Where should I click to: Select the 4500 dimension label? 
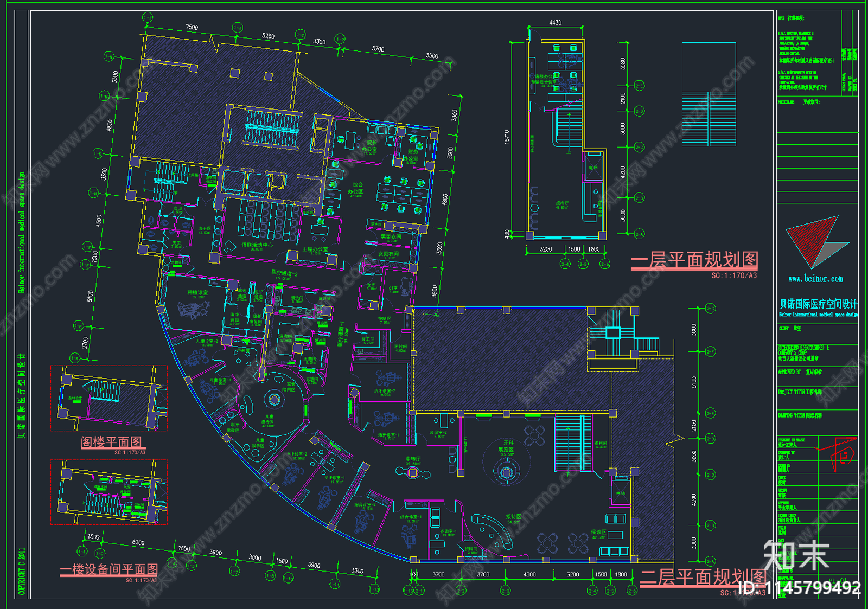(99, 221)
